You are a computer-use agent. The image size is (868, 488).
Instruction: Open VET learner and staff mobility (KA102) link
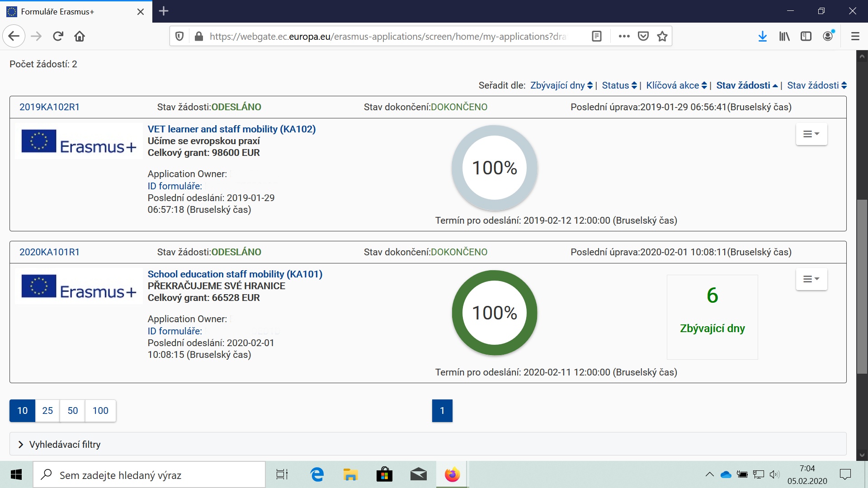coord(231,129)
